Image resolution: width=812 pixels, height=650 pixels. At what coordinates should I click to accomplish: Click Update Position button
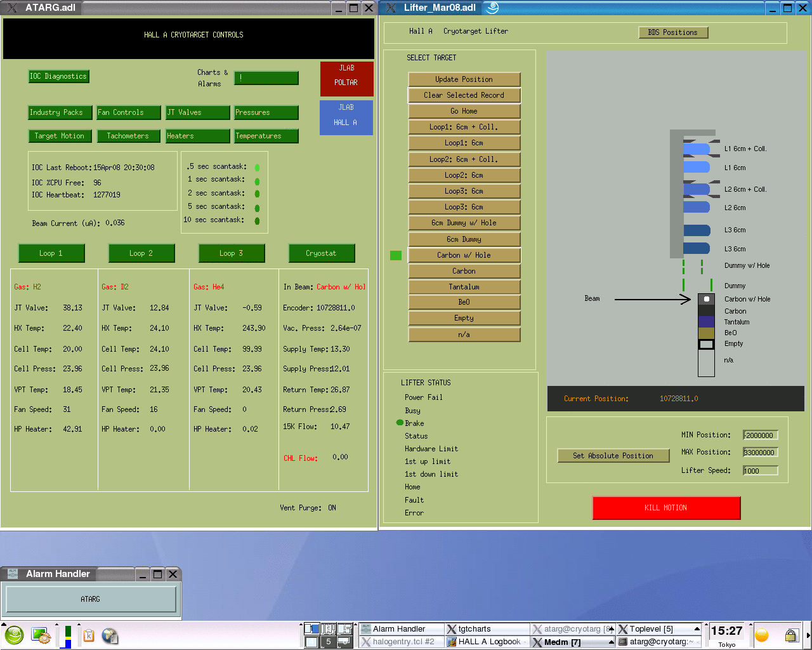click(464, 79)
